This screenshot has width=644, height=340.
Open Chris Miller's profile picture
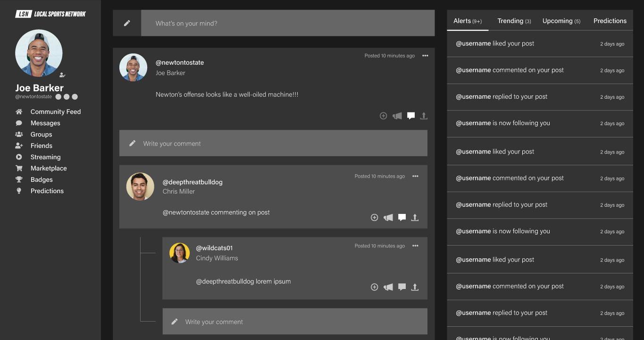tap(140, 187)
